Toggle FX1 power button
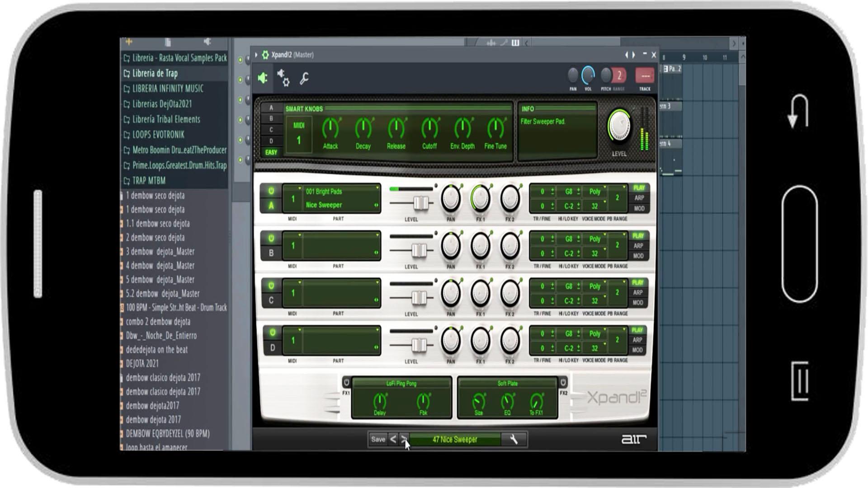Image resolution: width=868 pixels, height=488 pixels. click(346, 382)
